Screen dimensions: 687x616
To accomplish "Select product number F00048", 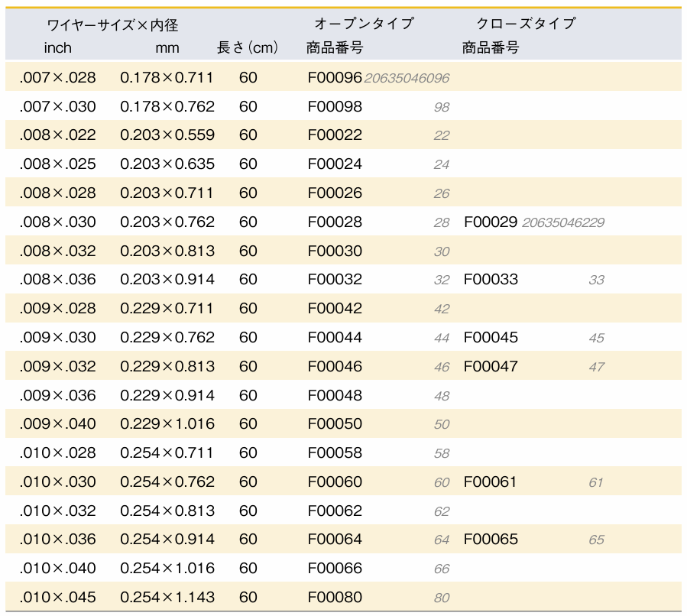I will point(335,395).
